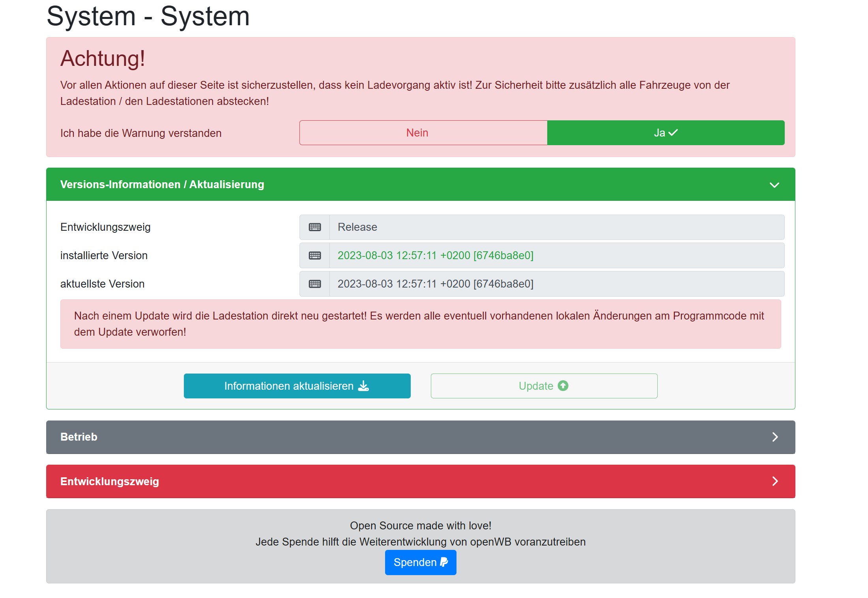Click keyboard icon beside Entwicklungszweig field
The width and height of the screenshot is (868, 598).
click(314, 227)
